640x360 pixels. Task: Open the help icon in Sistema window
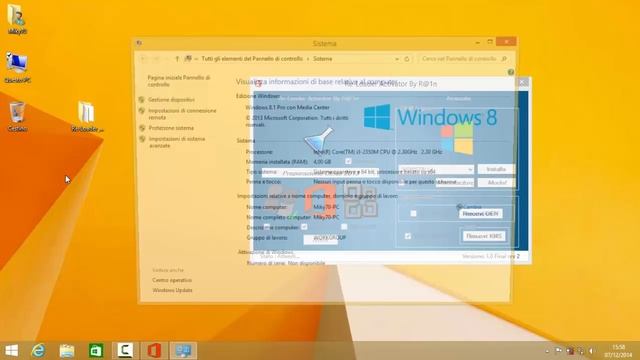(x=511, y=72)
